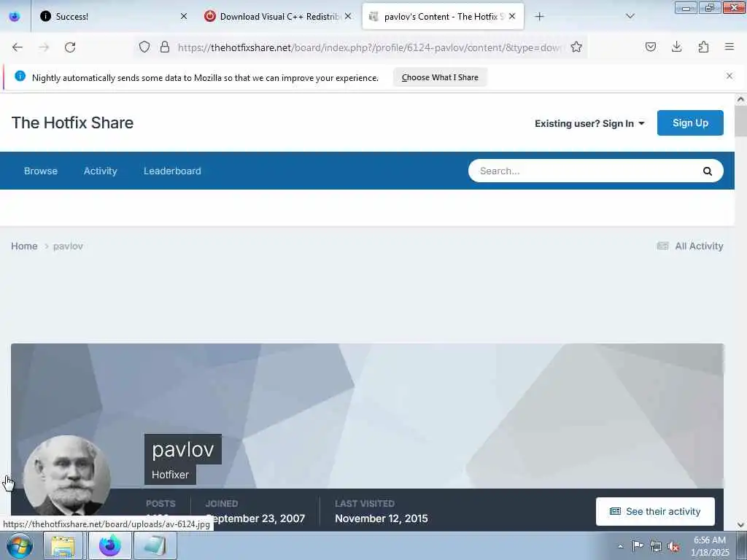Click the Firefox Nightly taskbar icon

(110, 546)
